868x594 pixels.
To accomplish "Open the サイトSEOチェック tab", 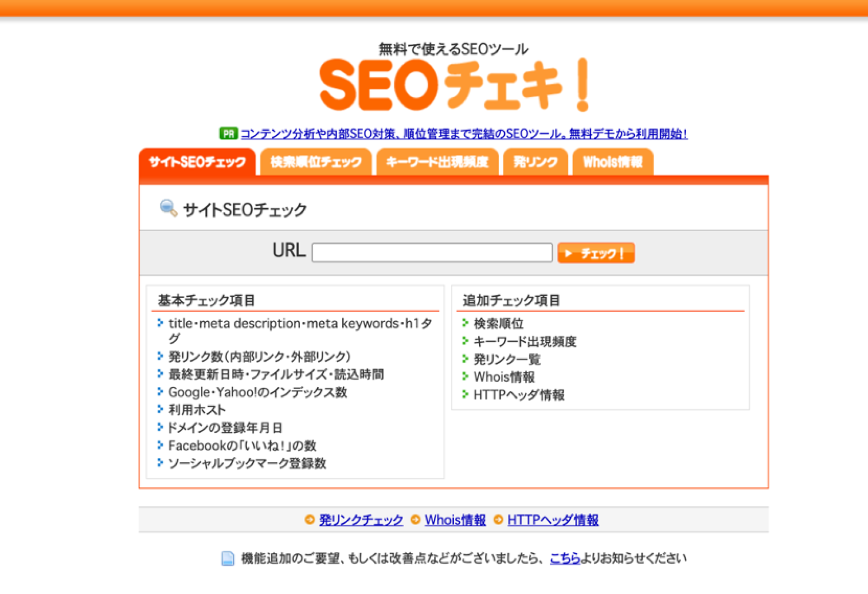I will point(198,162).
